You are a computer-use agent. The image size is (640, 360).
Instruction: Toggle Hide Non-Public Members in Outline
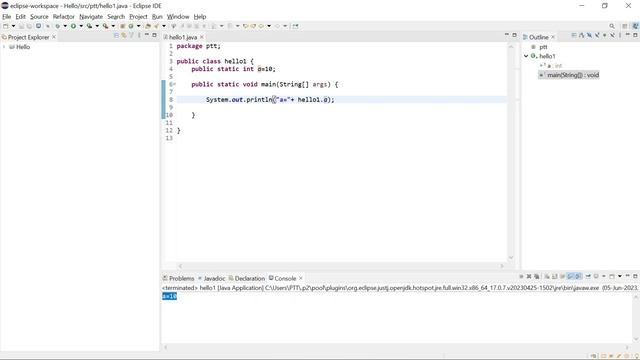coord(604,36)
